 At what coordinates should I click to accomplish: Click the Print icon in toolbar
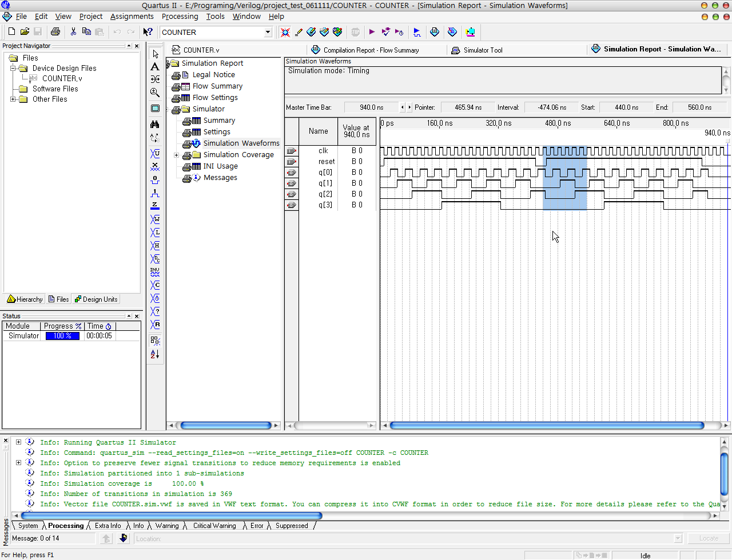[x=55, y=32]
